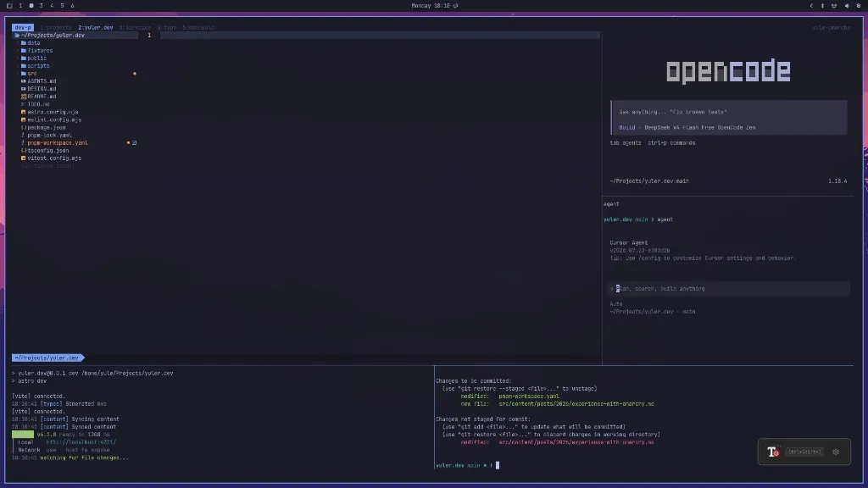Switch to workspace 3 in the top bar
Image resolution: width=868 pixels, height=488 pixels.
41,6
